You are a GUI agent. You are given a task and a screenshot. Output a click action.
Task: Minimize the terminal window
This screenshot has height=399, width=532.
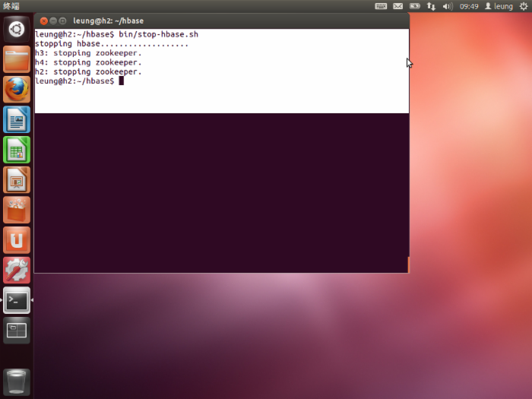(53, 21)
